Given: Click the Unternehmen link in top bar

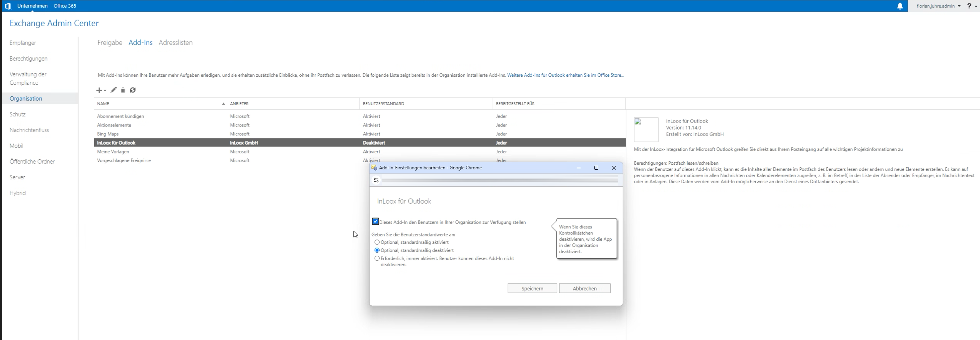Looking at the screenshot, I should point(32,6).
